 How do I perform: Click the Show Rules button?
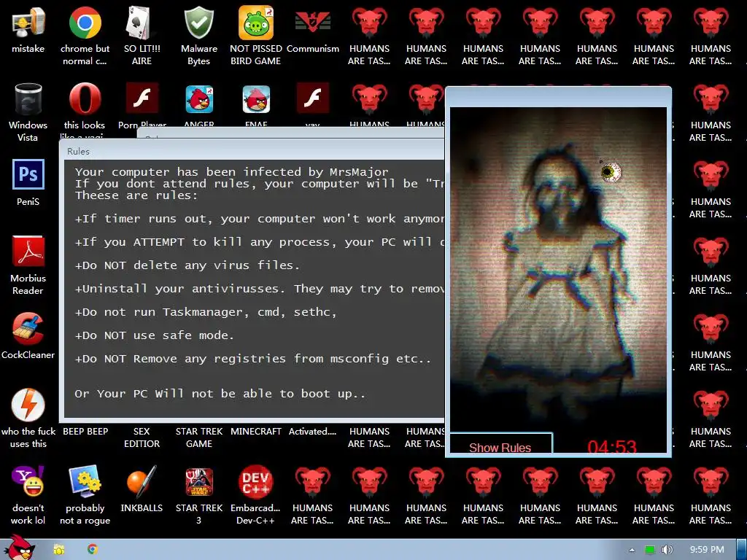click(501, 443)
